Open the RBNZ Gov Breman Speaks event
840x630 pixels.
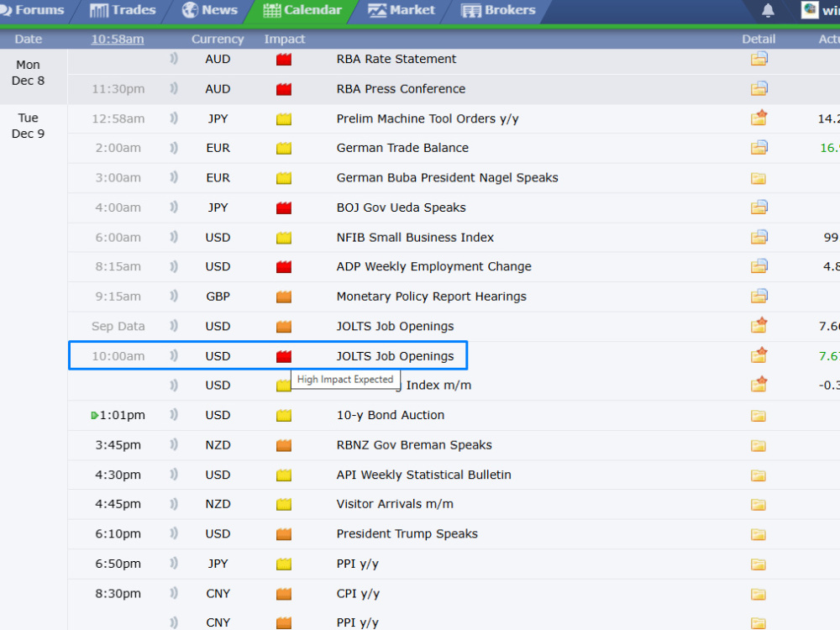[414, 444]
